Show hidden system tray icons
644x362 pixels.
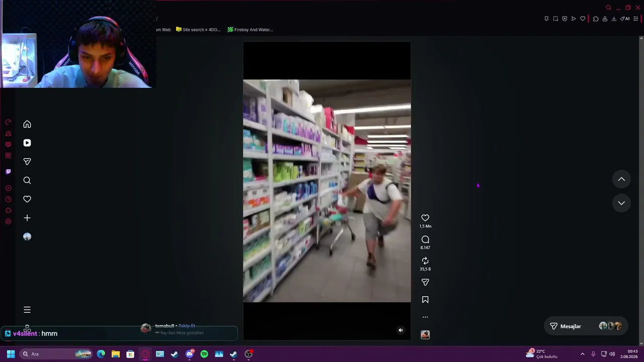point(583,354)
